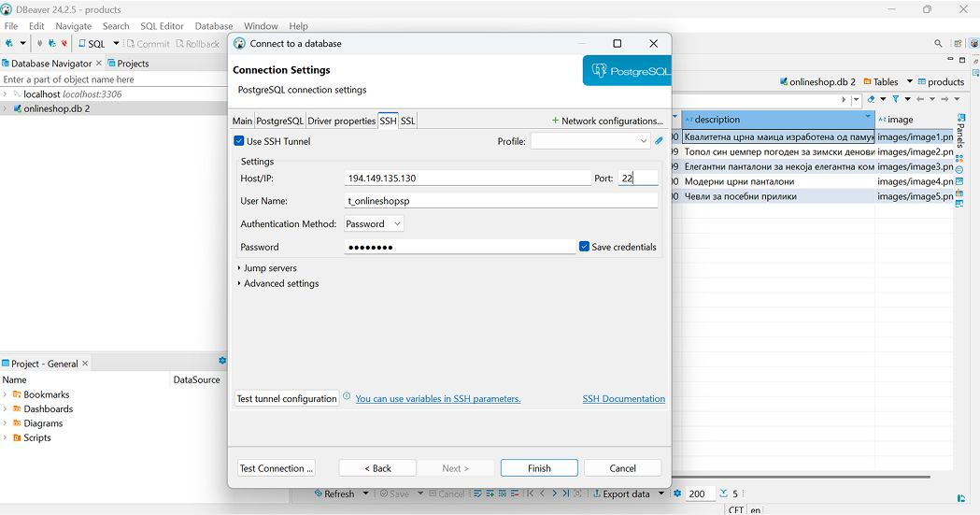
Task: Click into the Host/IP input field
Action: click(x=467, y=179)
